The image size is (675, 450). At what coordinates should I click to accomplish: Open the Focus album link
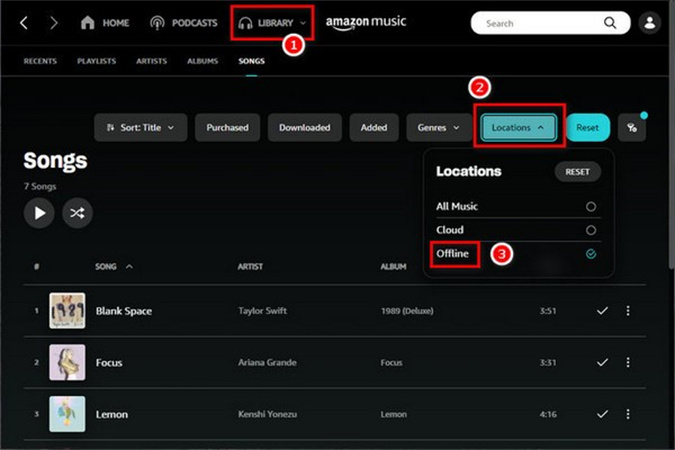pos(391,363)
